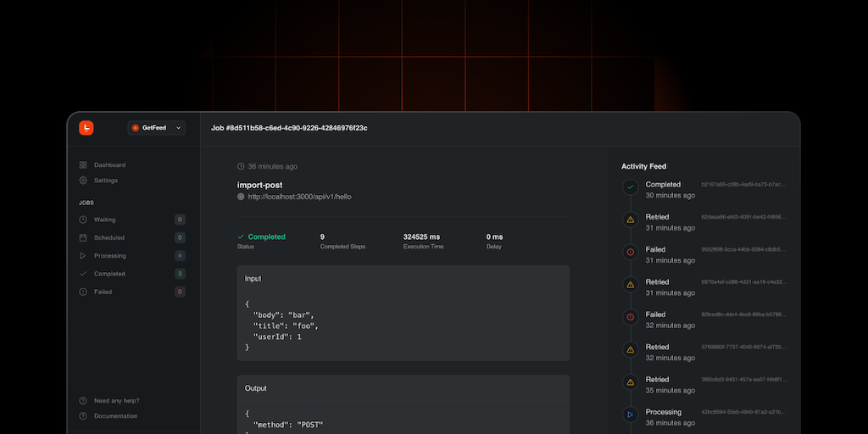Click the Completed activity job ID hash

(743, 184)
